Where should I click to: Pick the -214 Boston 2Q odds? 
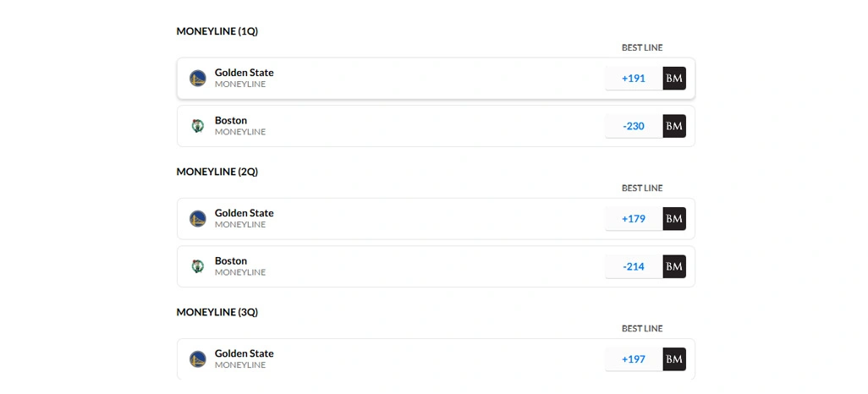tap(634, 266)
